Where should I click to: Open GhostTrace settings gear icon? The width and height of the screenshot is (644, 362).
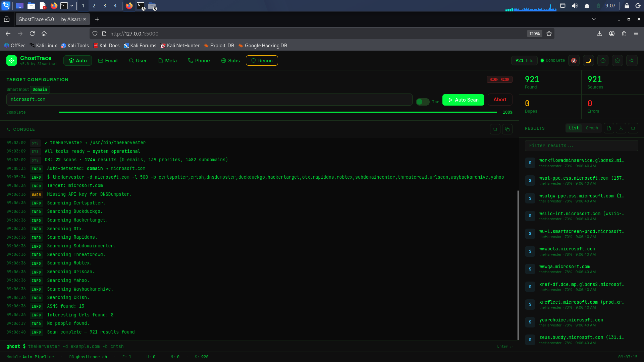[617, 61]
